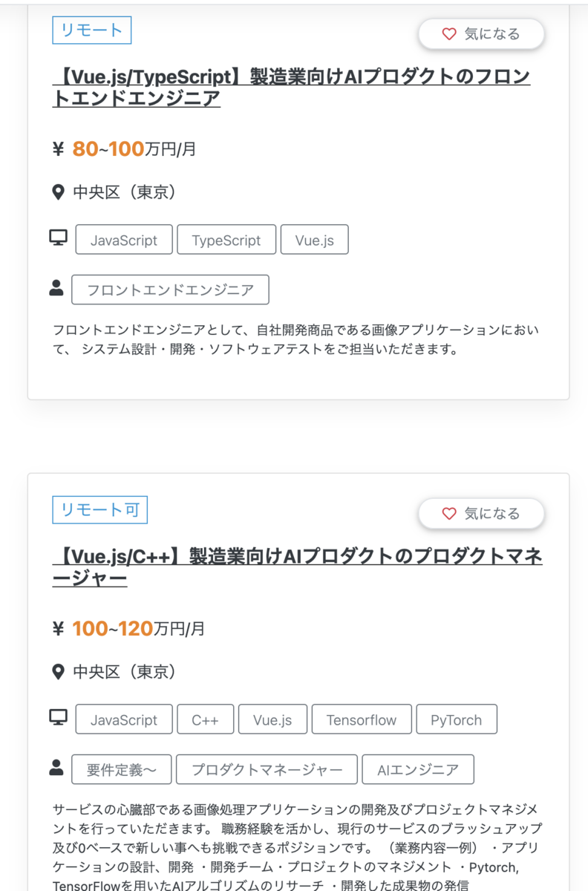Select the Tensorflow skill tag

pyautogui.click(x=362, y=719)
